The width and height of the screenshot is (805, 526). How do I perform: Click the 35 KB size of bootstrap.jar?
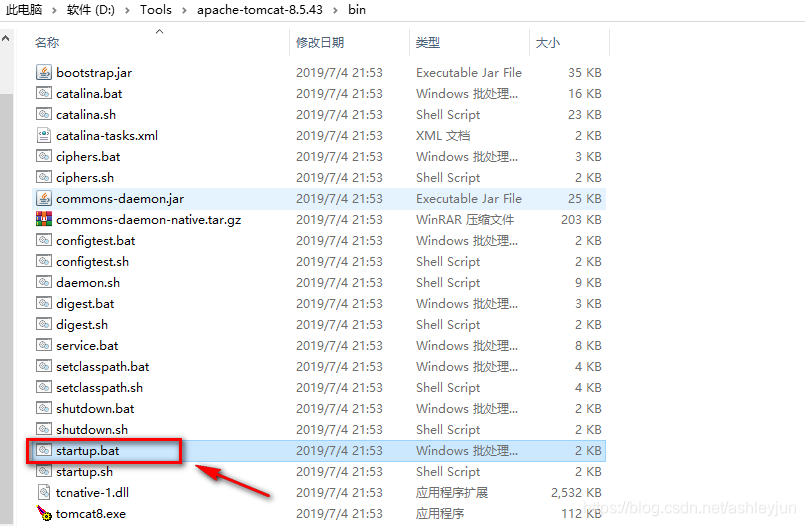(x=584, y=73)
